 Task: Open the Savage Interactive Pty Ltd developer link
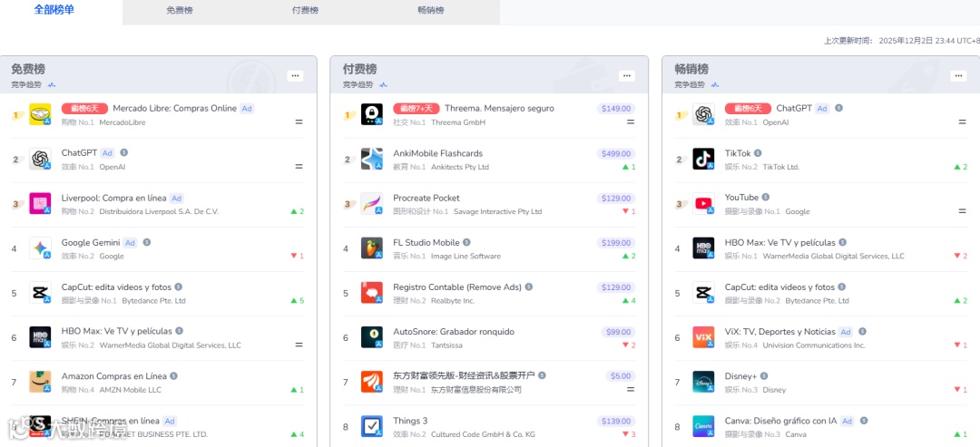[x=497, y=211]
